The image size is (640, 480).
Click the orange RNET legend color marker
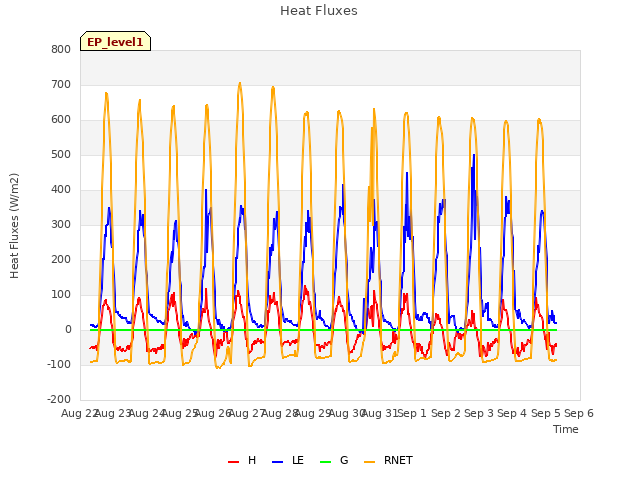click(x=369, y=462)
